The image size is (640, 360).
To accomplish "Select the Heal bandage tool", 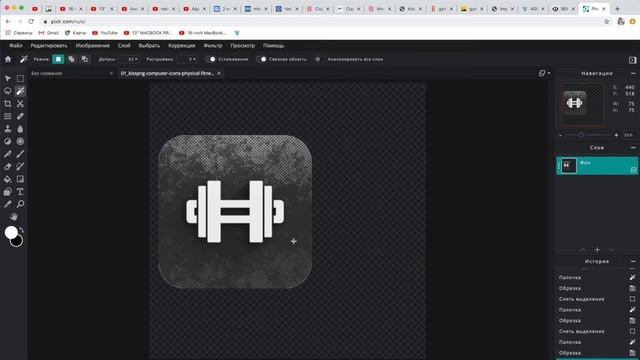I will click(x=20, y=116).
